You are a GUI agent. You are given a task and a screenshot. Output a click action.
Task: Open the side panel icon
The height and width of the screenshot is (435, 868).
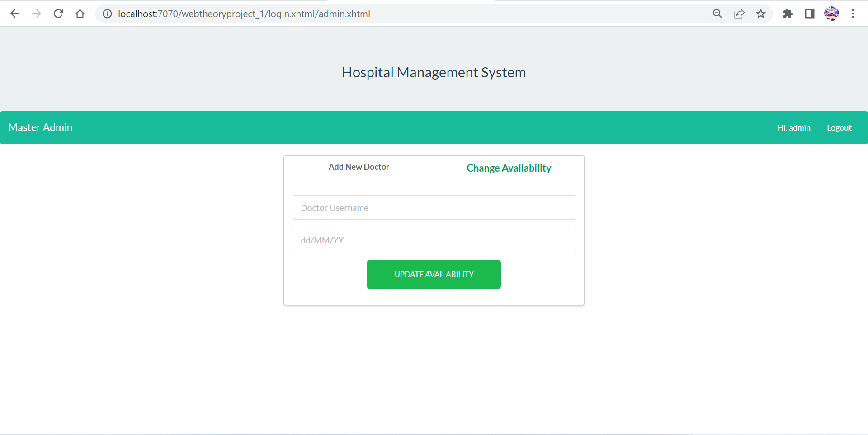[x=810, y=14]
